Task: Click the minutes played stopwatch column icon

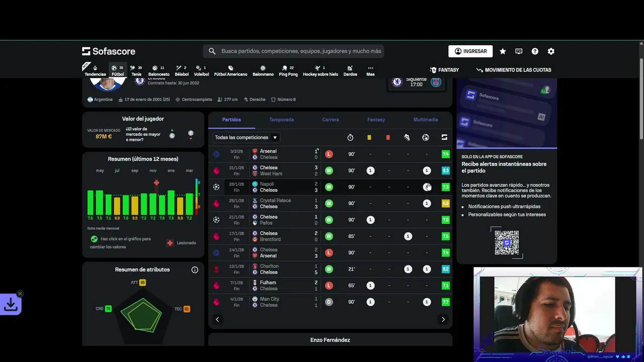Action: (x=350, y=137)
